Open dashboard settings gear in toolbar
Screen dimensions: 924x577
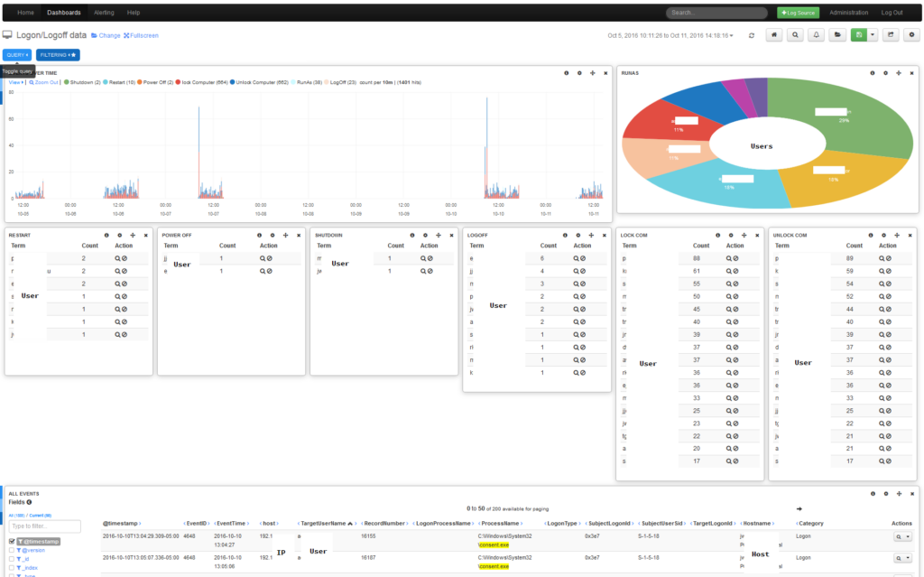coord(911,35)
